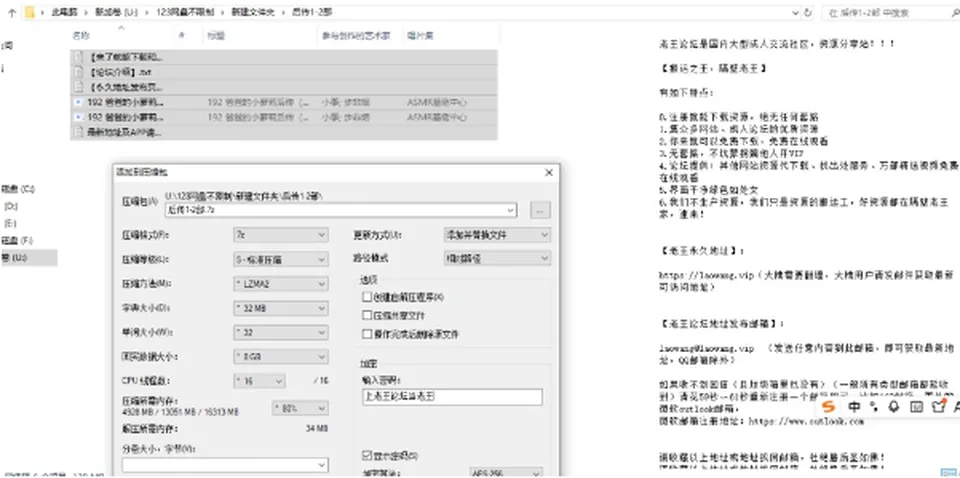960x478 pixels.
Task: Click the microphone voice input on IME toolbar
Action: [x=894, y=406]
